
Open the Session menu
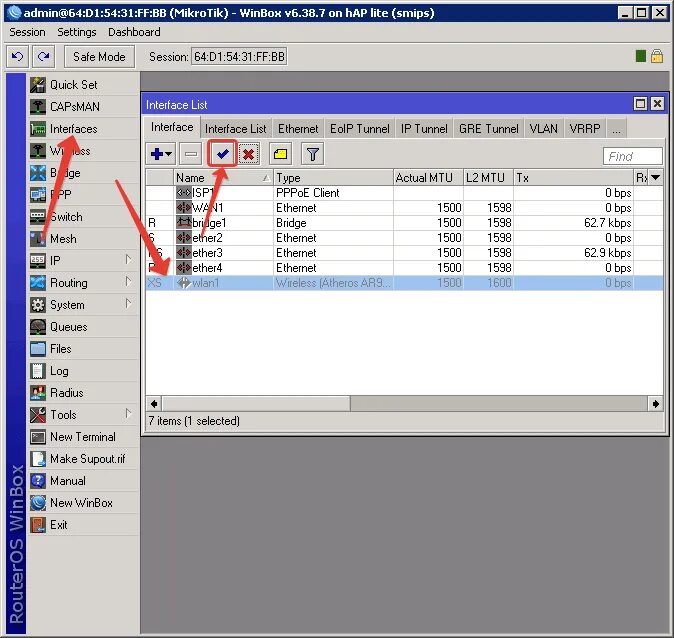click(x=27, y=32)
